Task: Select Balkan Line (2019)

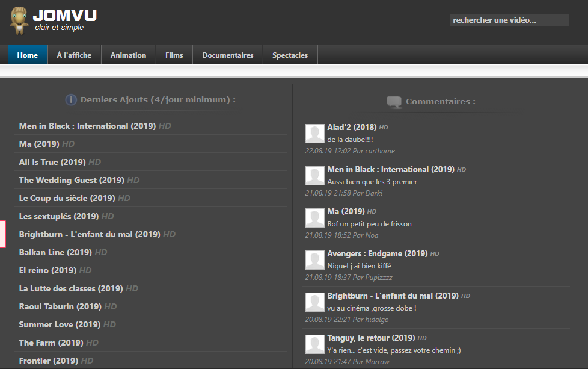Action: 55,252
